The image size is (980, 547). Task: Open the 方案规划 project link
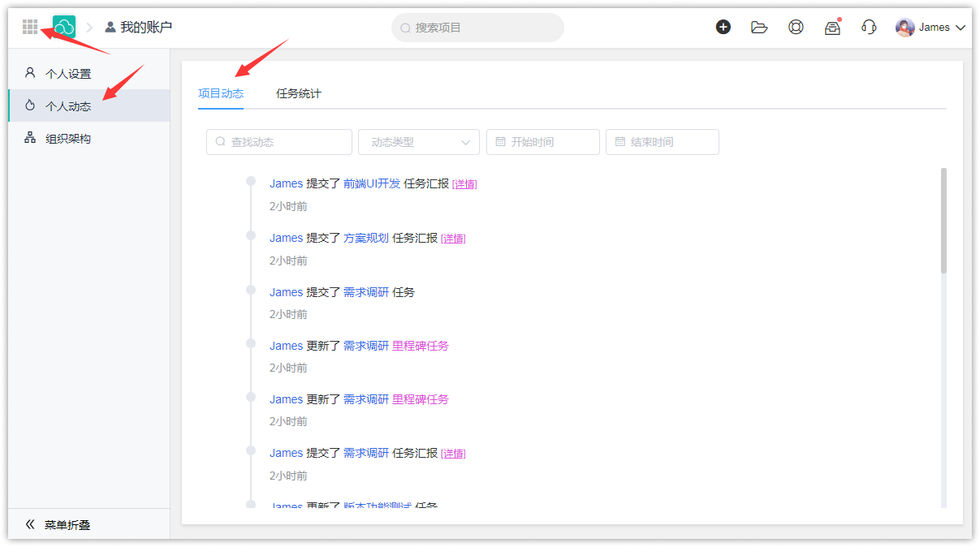[x=366, y=238]
